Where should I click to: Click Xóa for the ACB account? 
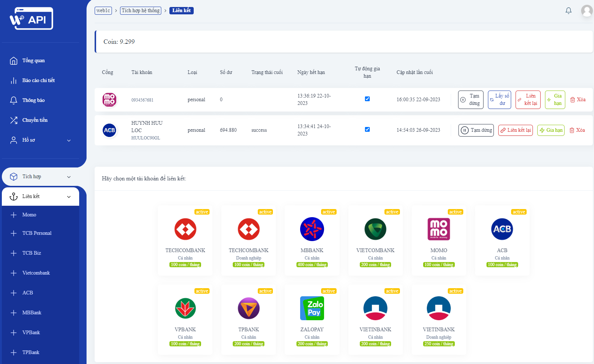(x=577, y=130)
